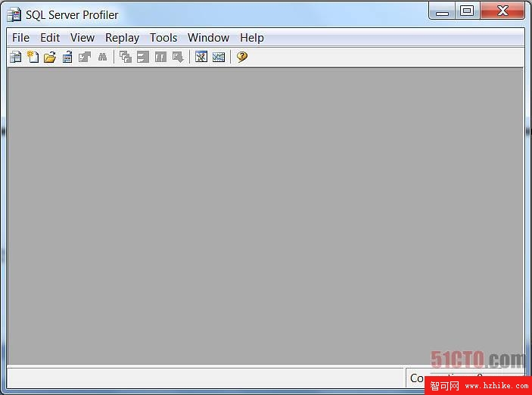Launch Performance Monitor graph icon
This screenshot has height=395, width=532.
(219, 57)
